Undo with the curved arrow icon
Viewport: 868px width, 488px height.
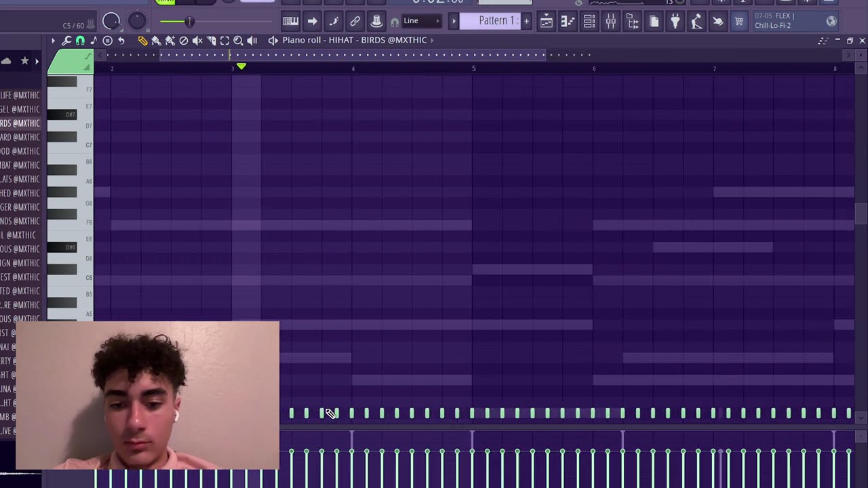click(121, 41)
